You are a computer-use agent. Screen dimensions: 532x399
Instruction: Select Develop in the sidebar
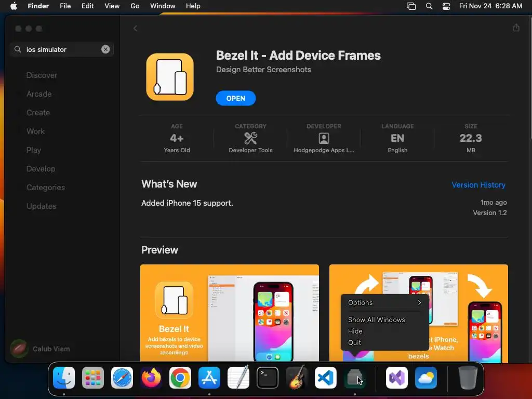[x=41, y=169]
